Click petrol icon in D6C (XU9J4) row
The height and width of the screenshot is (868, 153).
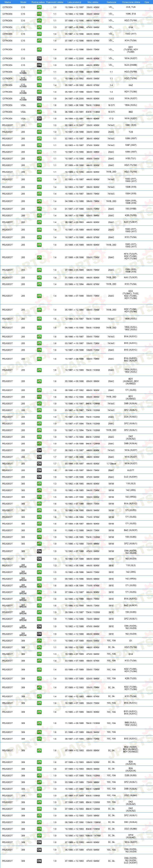click(39, 822)
